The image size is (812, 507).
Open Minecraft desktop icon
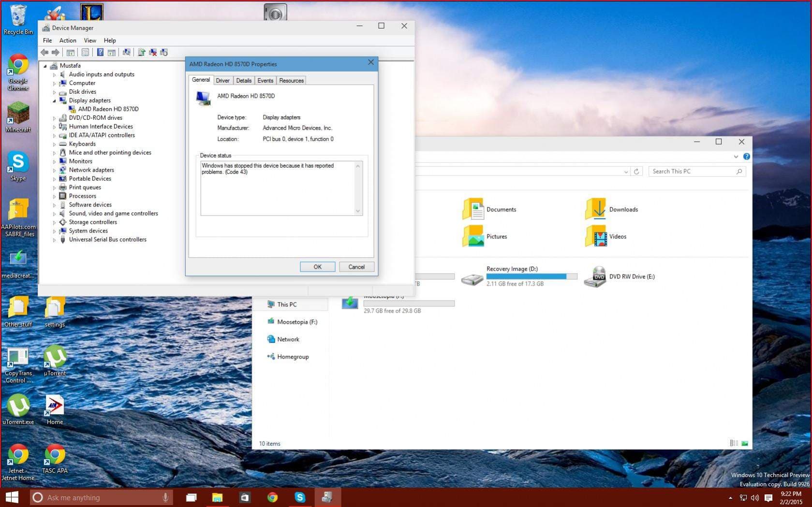click(18, 117)
